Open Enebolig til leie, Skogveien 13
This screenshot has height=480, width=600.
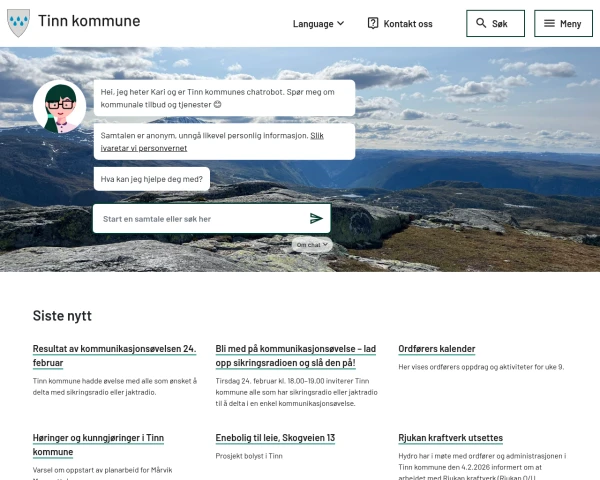tap(275, 438)
